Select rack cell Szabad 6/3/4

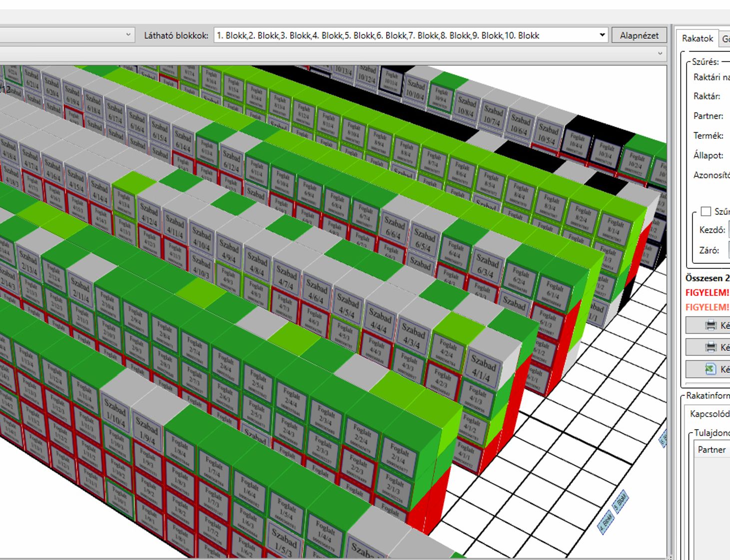pyautogui.click(x=487, y=266)
